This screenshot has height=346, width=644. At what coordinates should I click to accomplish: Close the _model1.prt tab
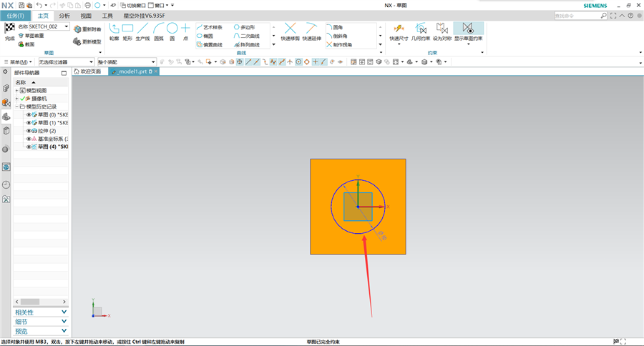[156, 71]
